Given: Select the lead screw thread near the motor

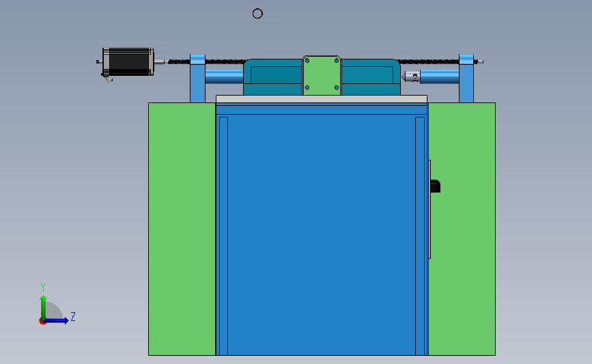Looking at the screenshot, I should point(179,61).
